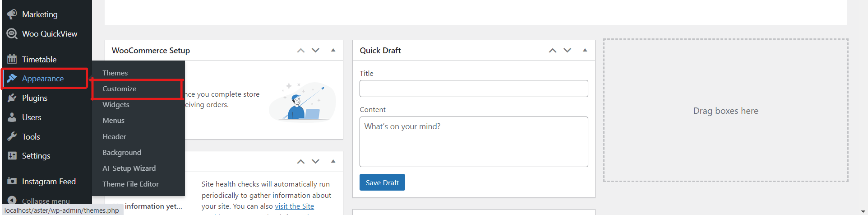868x215 pixels.
Task: Open the Theme File Editor entry
Action: [x=131, y=184]
